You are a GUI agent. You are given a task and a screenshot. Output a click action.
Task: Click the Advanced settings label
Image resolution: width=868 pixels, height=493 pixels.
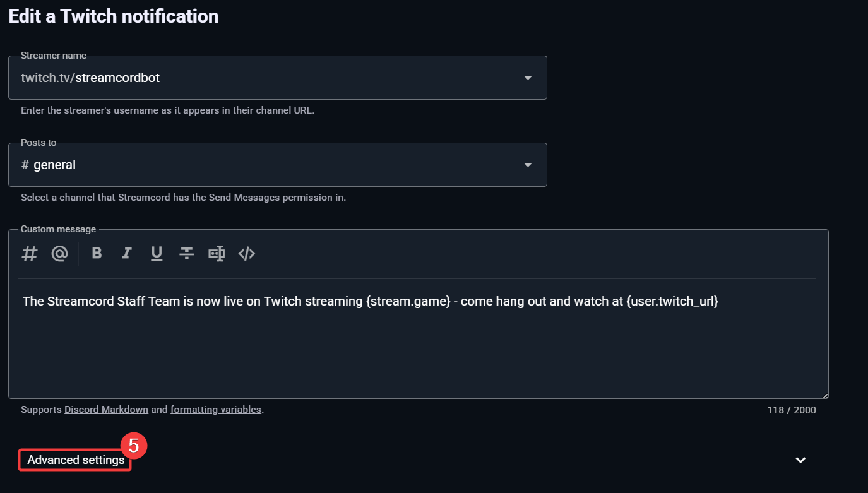[x=76, y=460]
